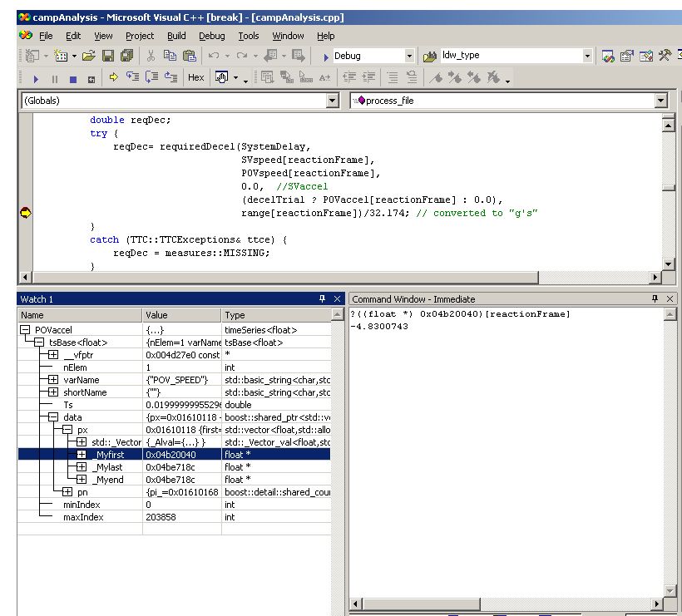Open the Toolbox hammer icon
Image resolution: width=682 pixels, height=616 pixels.
(x=665, y=55)
